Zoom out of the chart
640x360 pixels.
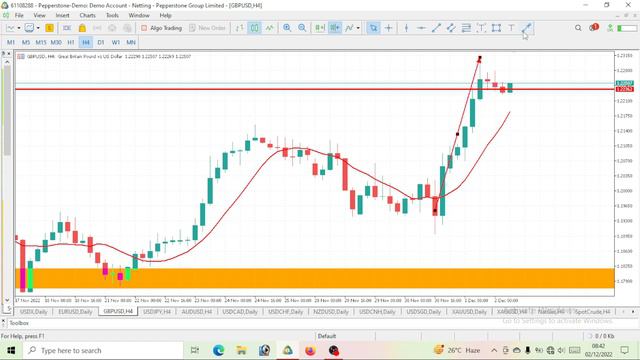[302, 28]
